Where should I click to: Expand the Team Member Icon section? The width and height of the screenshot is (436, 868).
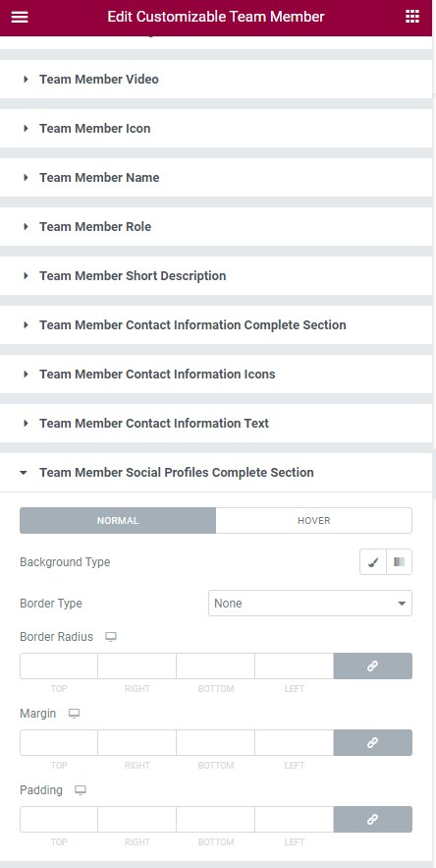216,129
